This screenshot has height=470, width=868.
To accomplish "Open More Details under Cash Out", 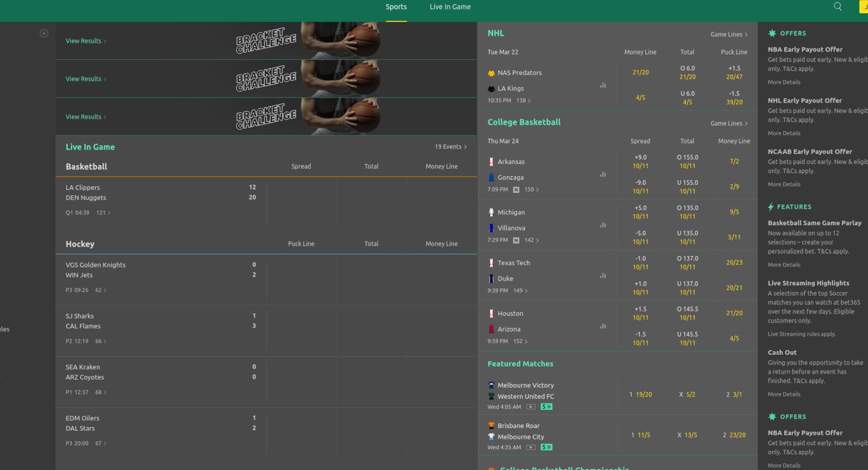I will (784, 395).
